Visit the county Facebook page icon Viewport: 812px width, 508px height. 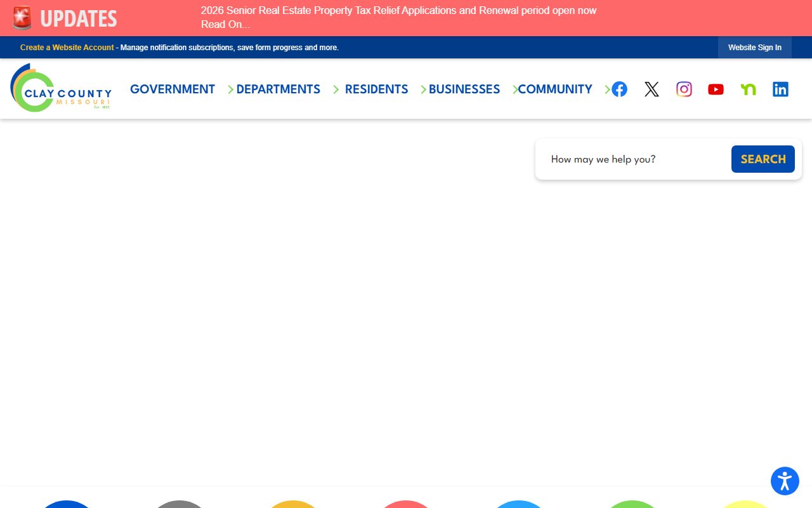pyautogui.click(x=619, y=89)
